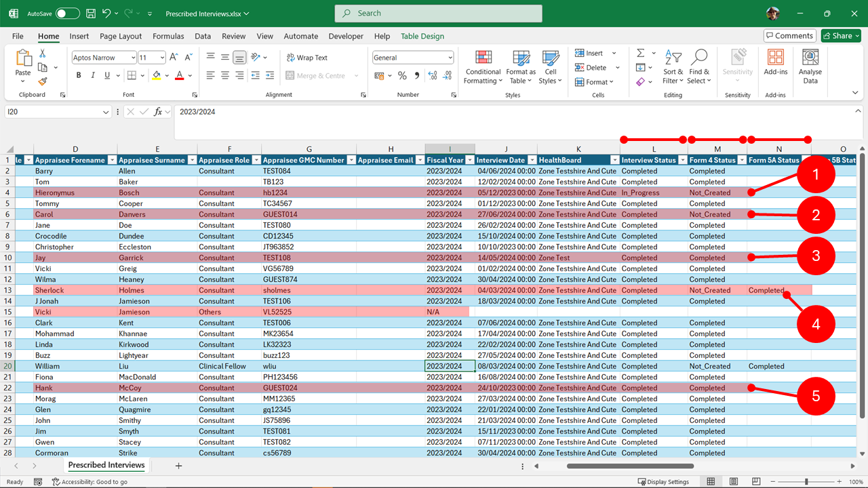Click the Format Painter brush icon
Screen dimensions: 868x488
(x=43, y=81)
